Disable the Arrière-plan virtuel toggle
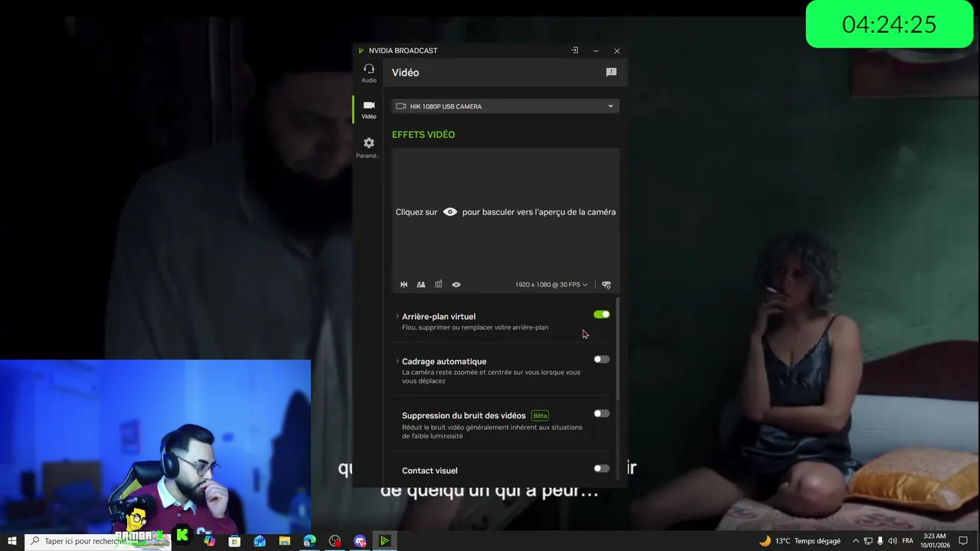Viewport: 980px width, 551px height. pos(602,315)
